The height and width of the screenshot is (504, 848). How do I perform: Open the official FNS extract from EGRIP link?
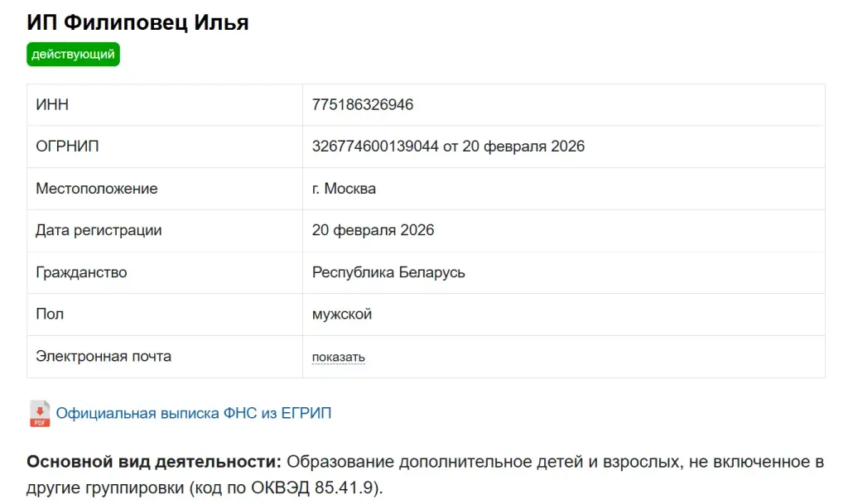[x=194, y=413]
